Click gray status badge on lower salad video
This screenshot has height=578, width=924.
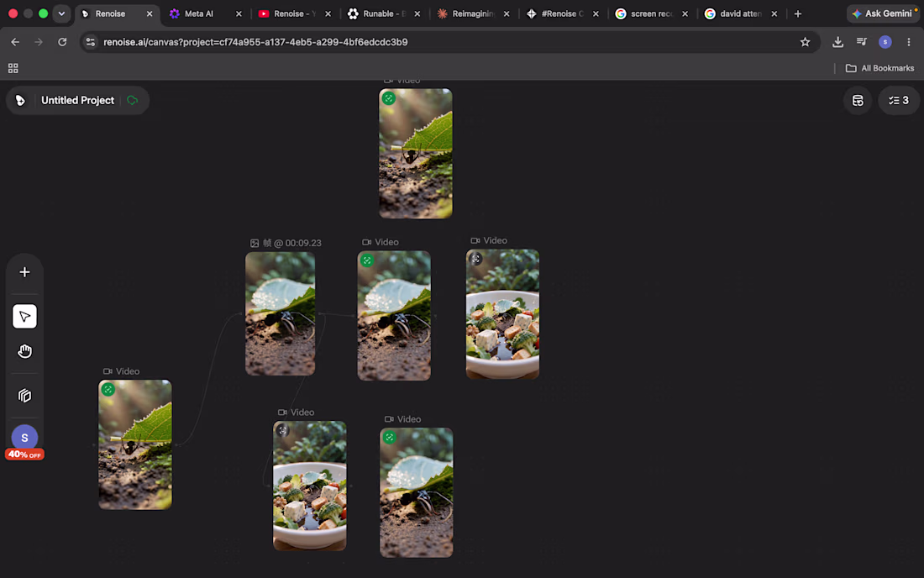(282, 431)
